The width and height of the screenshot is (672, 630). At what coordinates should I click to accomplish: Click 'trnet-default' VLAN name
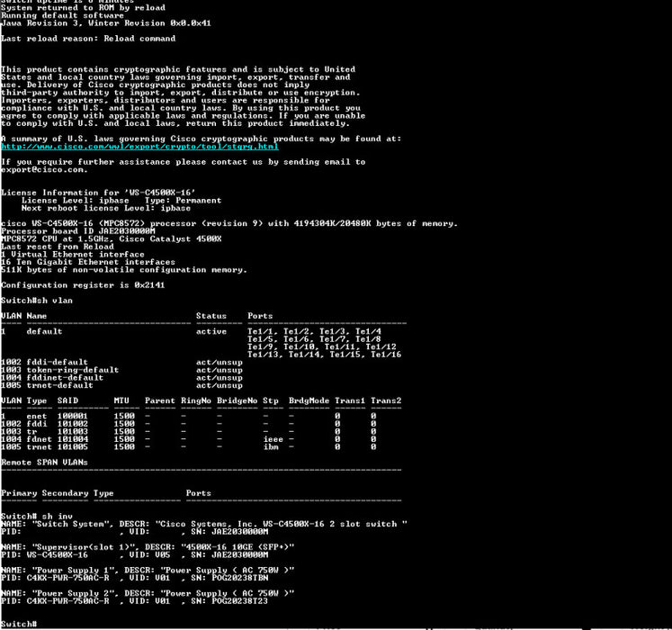tap(59, 385)
